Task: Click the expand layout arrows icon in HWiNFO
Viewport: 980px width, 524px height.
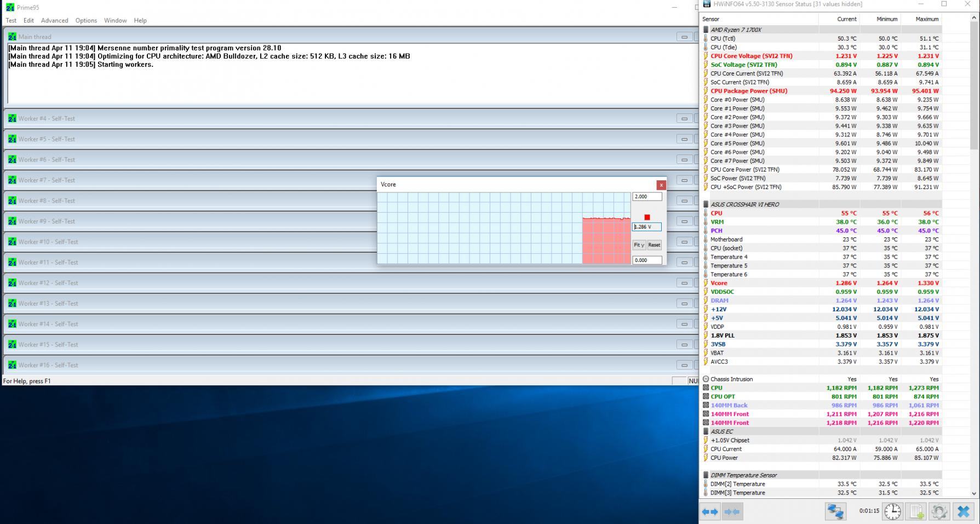Action: (710, 512)
